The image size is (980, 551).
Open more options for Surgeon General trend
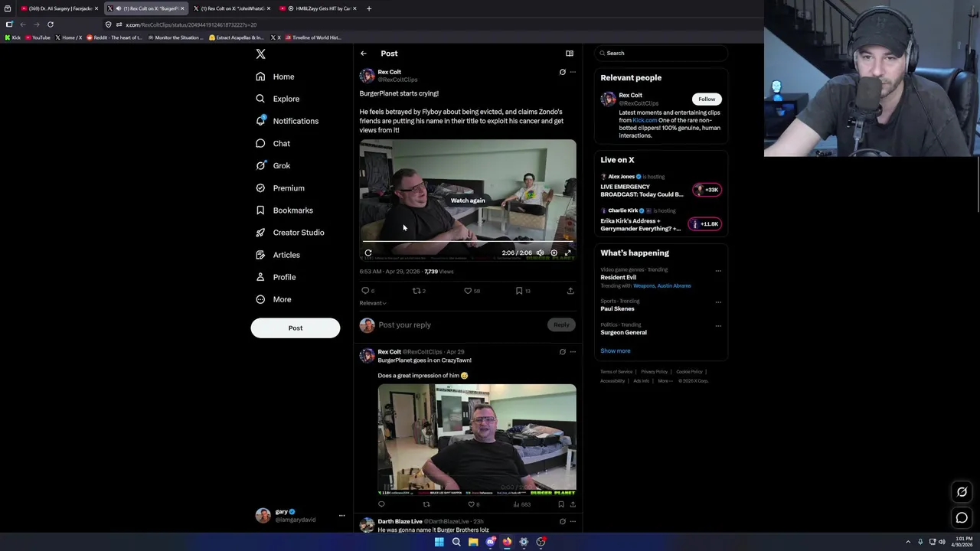718,325
